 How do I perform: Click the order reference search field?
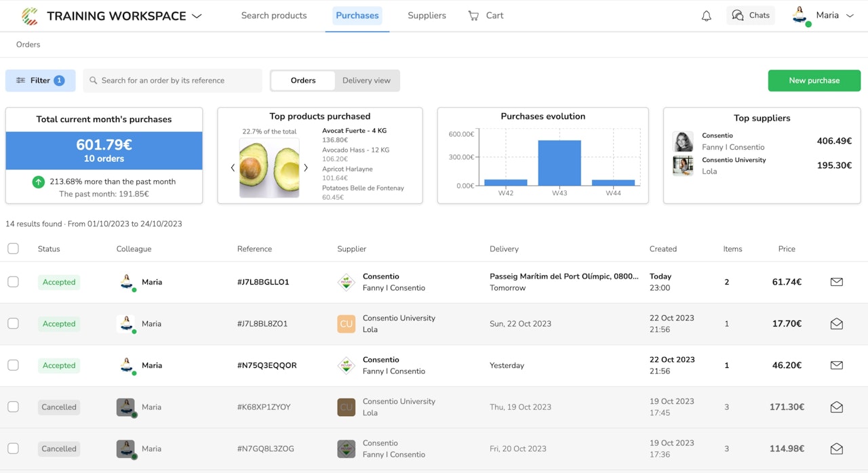click(x=173, y=81)
